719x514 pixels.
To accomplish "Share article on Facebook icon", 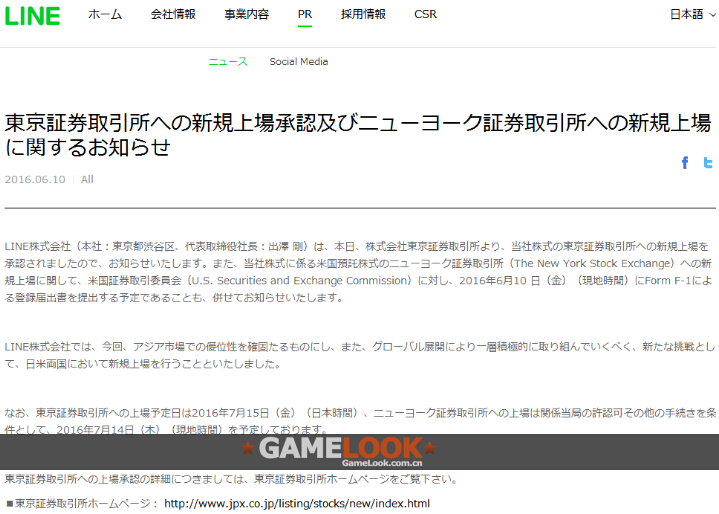I will click(x=685, y=163).
